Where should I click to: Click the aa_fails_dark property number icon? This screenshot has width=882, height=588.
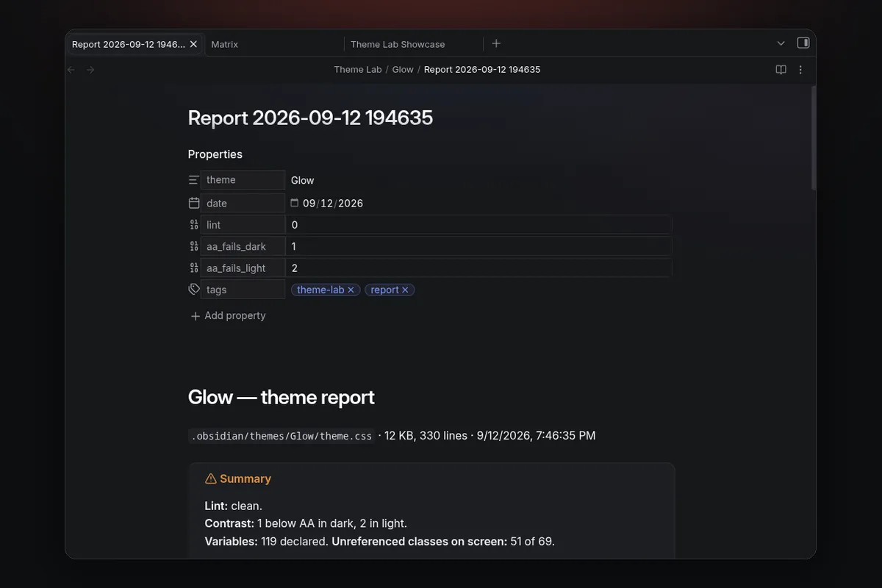pyautogui.click(x=194, y=246)
